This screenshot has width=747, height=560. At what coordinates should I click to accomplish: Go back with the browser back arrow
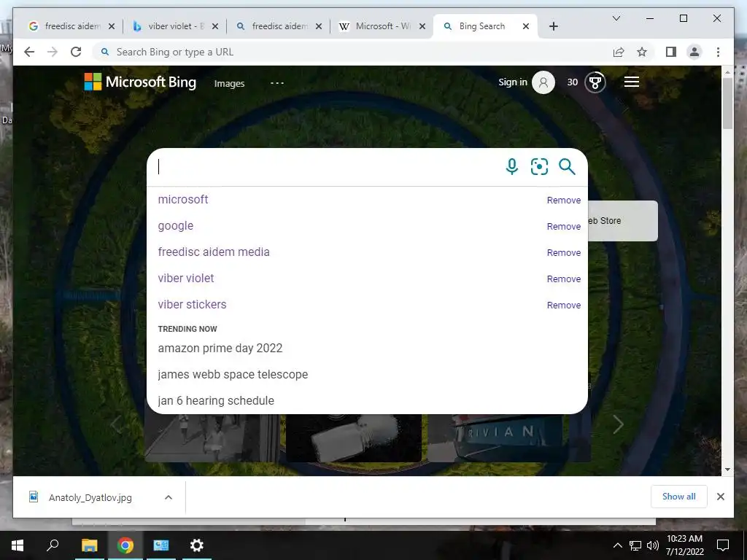[29, 52]
